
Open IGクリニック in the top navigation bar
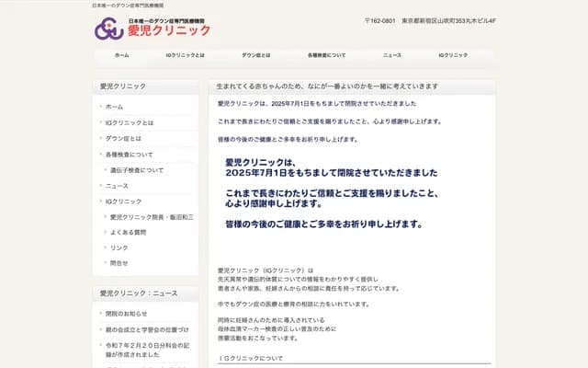453,55
